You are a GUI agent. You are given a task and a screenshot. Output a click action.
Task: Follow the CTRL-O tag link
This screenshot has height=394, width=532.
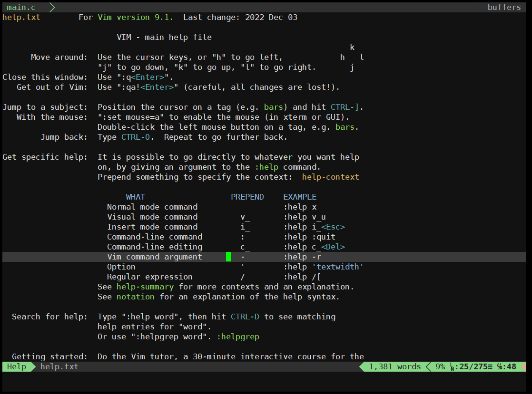click(136, 137)
